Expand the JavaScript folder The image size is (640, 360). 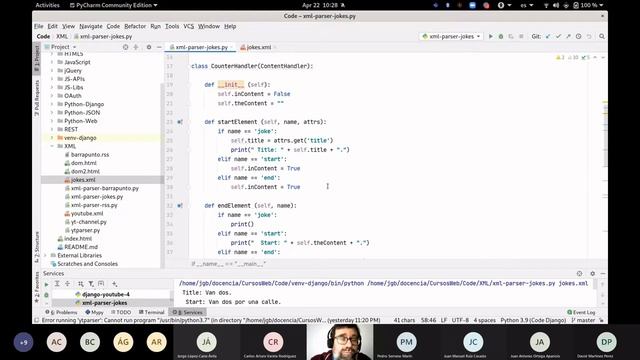tap(52, 62)
